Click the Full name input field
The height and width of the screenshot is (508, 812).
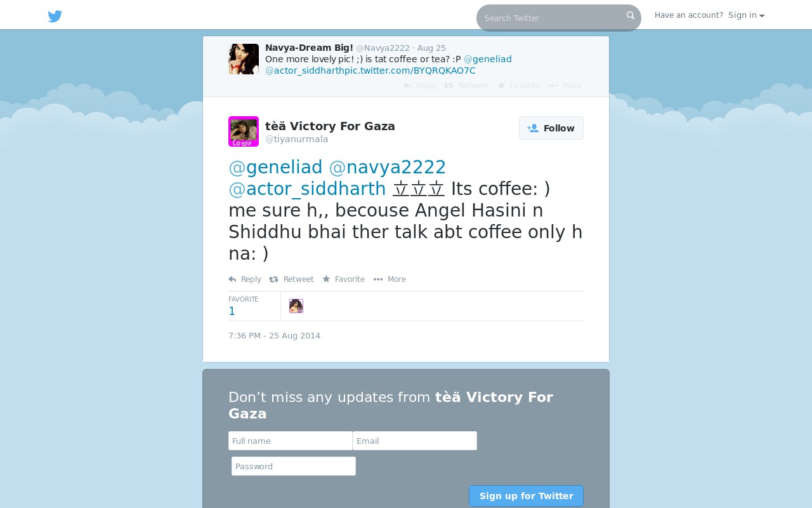click(x=291, y=441)
